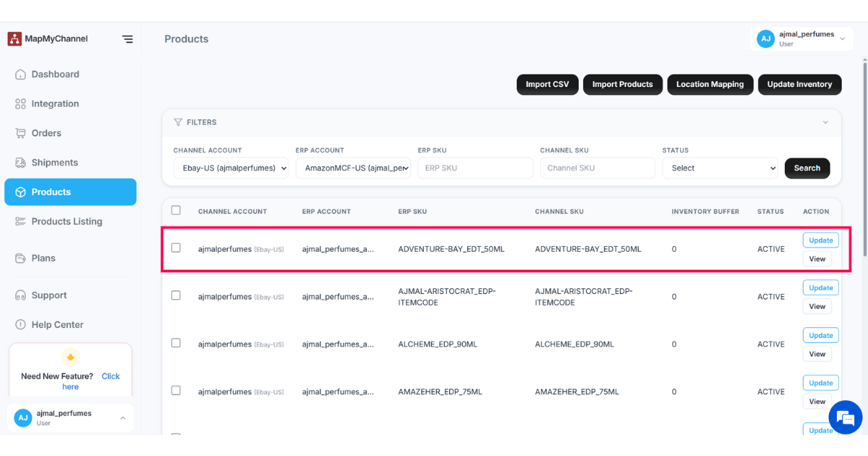This screenshot has width=868, height=456.
Task: Collapse the Filters panel chevron
Action: tap(825, 122)
